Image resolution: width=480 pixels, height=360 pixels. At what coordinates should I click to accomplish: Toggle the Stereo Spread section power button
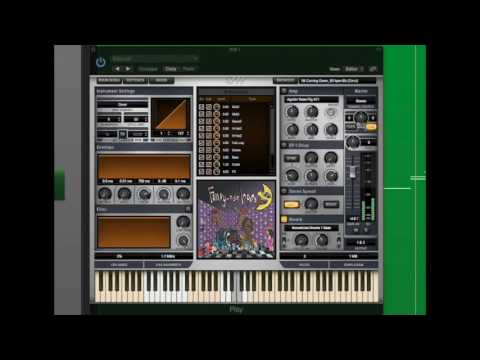click(284, 191)
